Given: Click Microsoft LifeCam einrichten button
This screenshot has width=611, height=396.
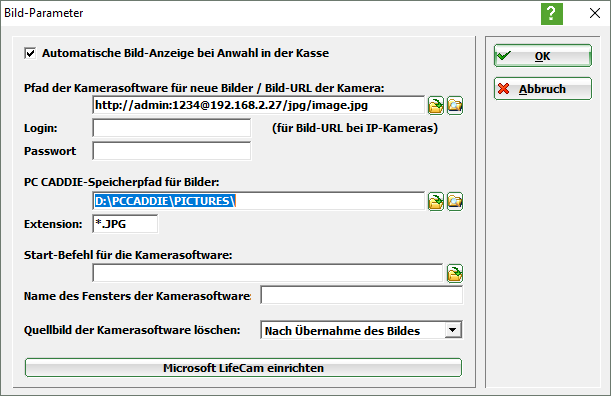Looking at the screenshot, I should point(243,368).
